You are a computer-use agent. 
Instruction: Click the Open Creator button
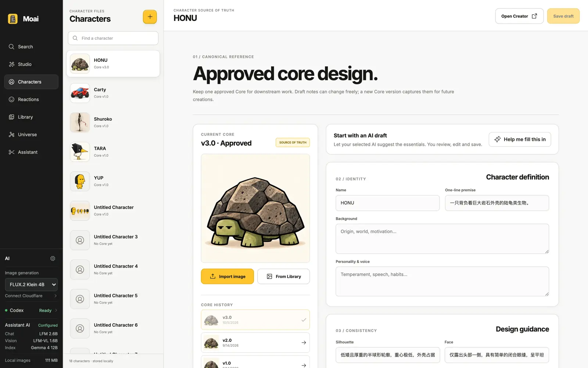(519, 16)
